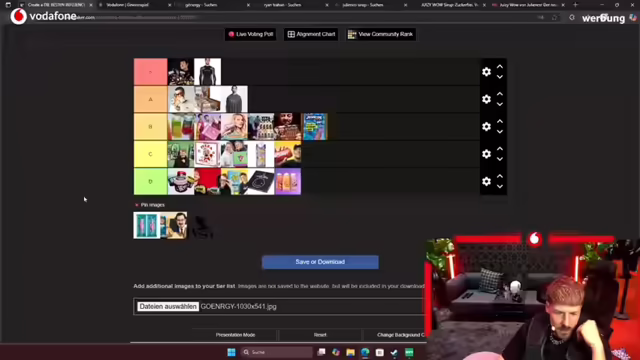Select man in patterned shirt image in top tier
Viewport: 640px width, 360px height.
[x=181, y=72]
